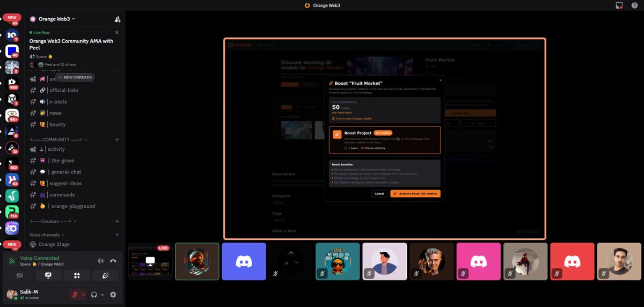This screenshot has width=644, height=307.
Task: Open the server showing the 9K+ badge
Action: [12, 115]
